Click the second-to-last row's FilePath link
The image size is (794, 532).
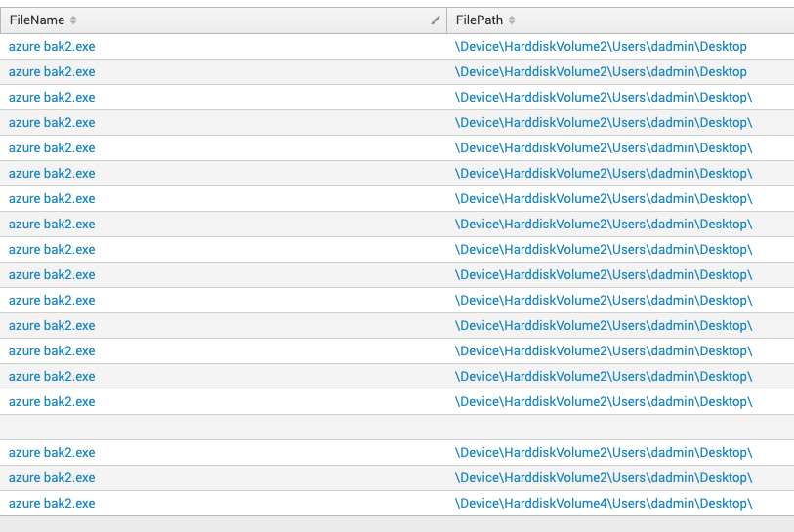click(604, 477)
